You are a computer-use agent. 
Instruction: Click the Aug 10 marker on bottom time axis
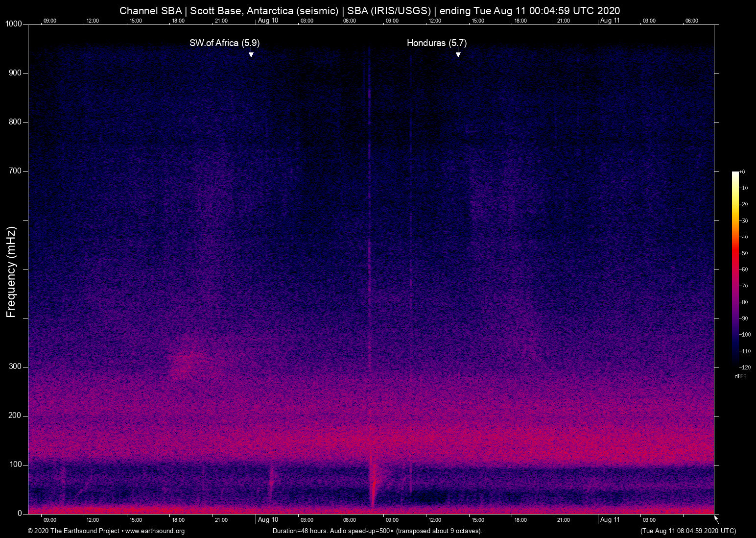268,520
